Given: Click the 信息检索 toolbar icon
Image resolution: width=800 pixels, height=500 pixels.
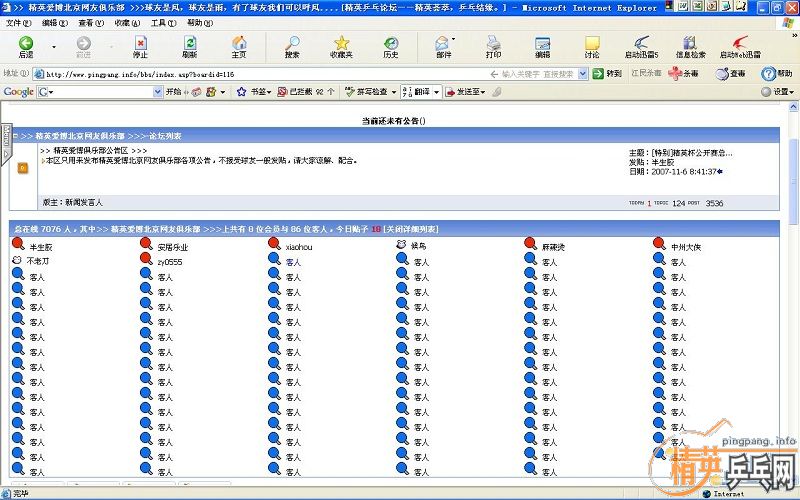Looking at the screenshot, I should pos(690,47).
